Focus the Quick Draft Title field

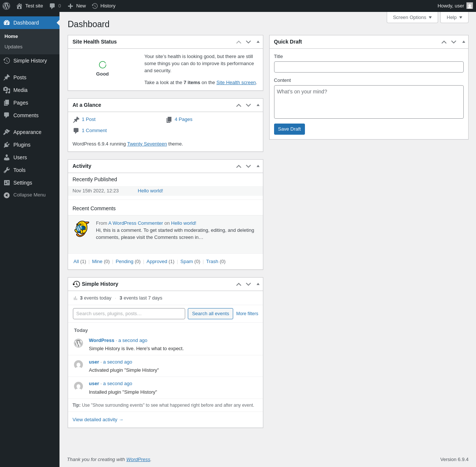369,67
